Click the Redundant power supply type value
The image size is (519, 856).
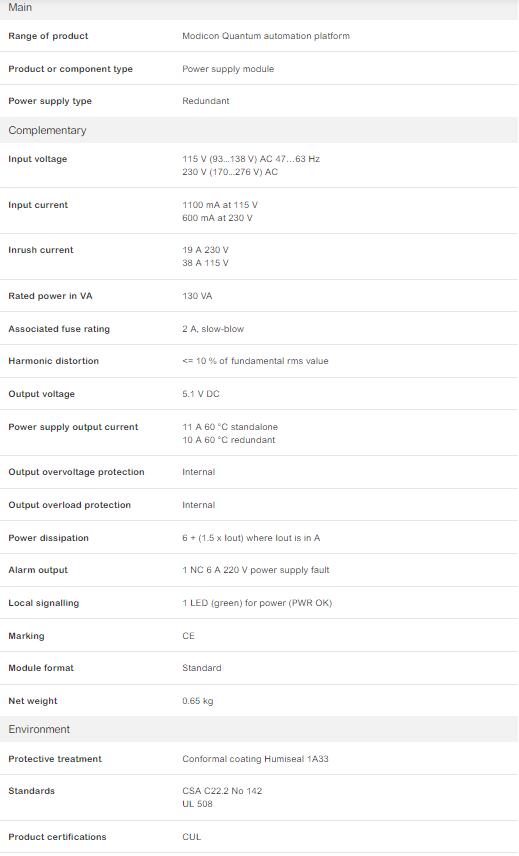click(x=206, y=101)
